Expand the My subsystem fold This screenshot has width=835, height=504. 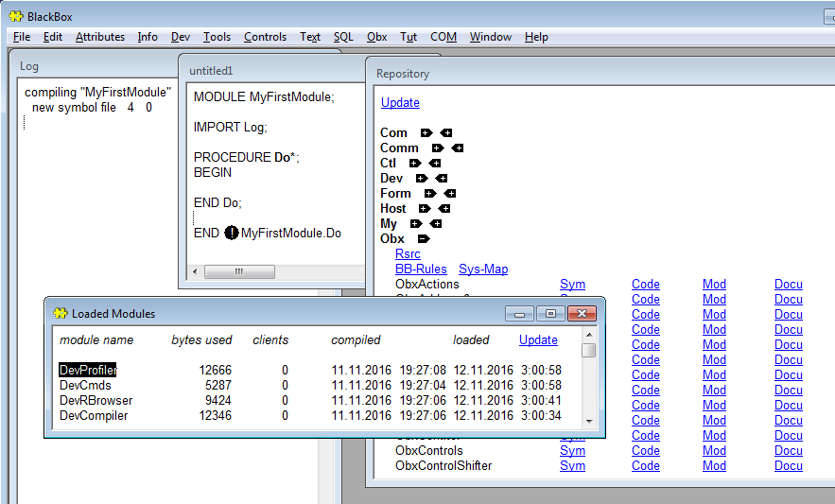click(415, 224)
